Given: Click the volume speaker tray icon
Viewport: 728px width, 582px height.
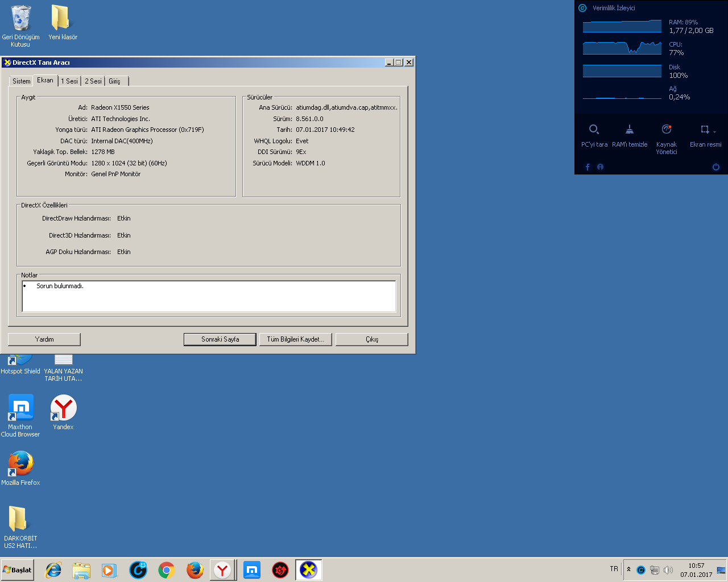Looking at the screenshot, I should coord(668,570).
